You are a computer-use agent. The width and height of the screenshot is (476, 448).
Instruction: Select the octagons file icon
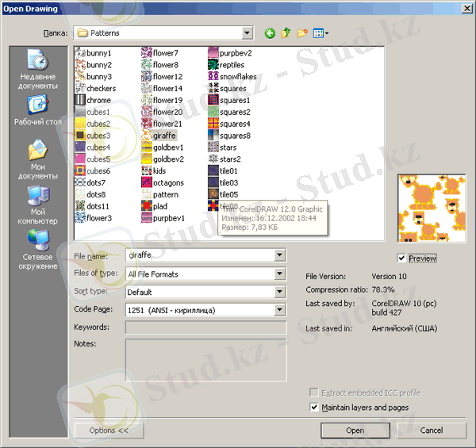147,182
